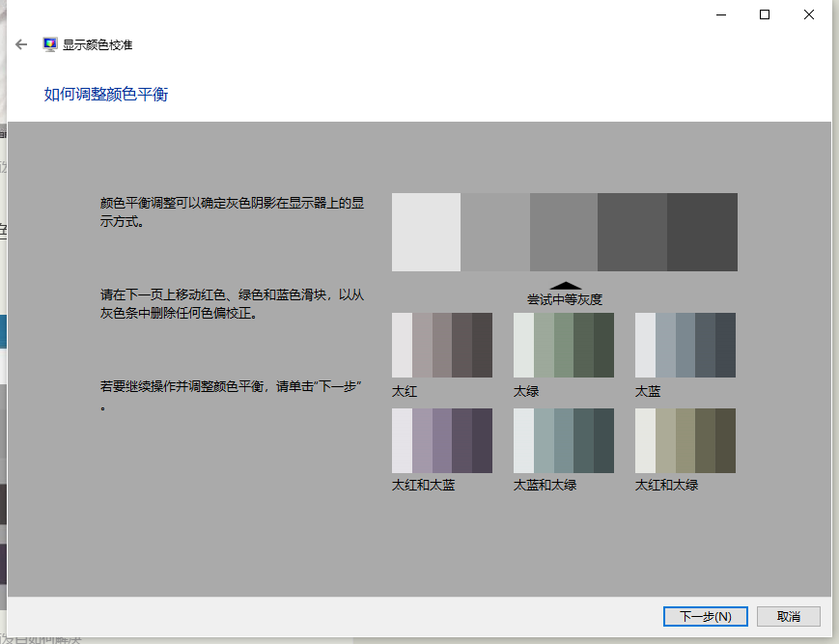Click the 如何调整颜色平衡 heading
The width and height of the screenshot is (839, 644).
(104, 94)
